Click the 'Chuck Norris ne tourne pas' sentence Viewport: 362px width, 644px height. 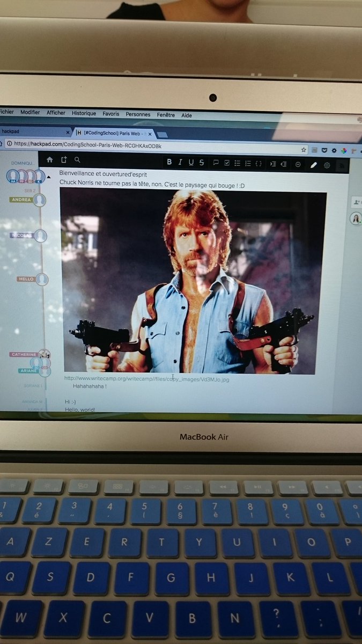point(152,184)
